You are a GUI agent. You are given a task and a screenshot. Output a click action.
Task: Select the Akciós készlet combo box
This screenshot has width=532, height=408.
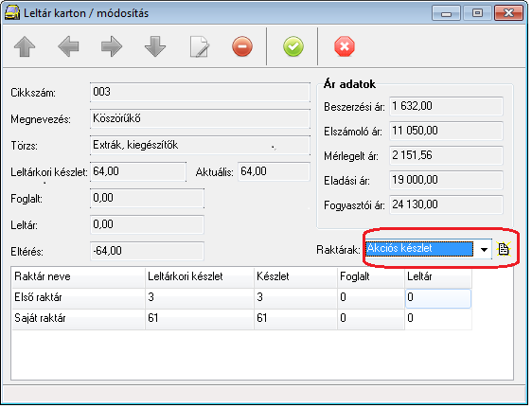click(x=428, y=249)
